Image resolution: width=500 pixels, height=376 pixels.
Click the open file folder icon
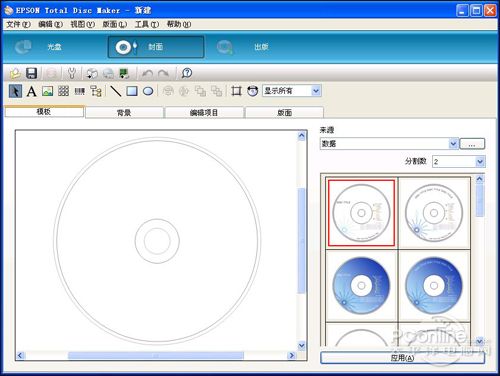(x=15, y=73)
